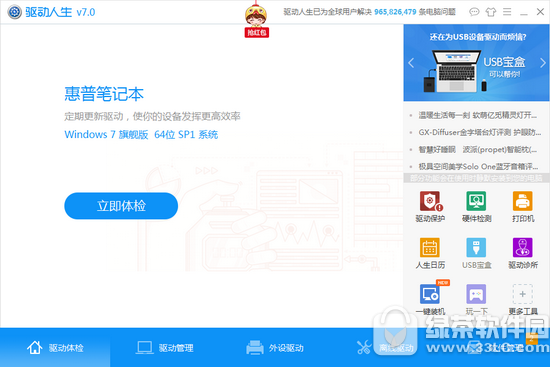Click the Windows 7 旗舰版 system text
Viewport: 550px width, 367px height.
tap(141, 135)
